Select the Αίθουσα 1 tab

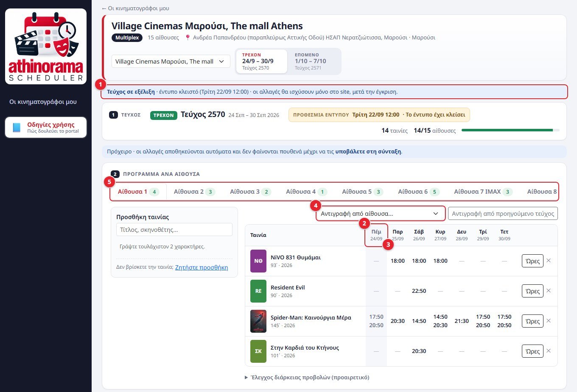tap(138, 192)
